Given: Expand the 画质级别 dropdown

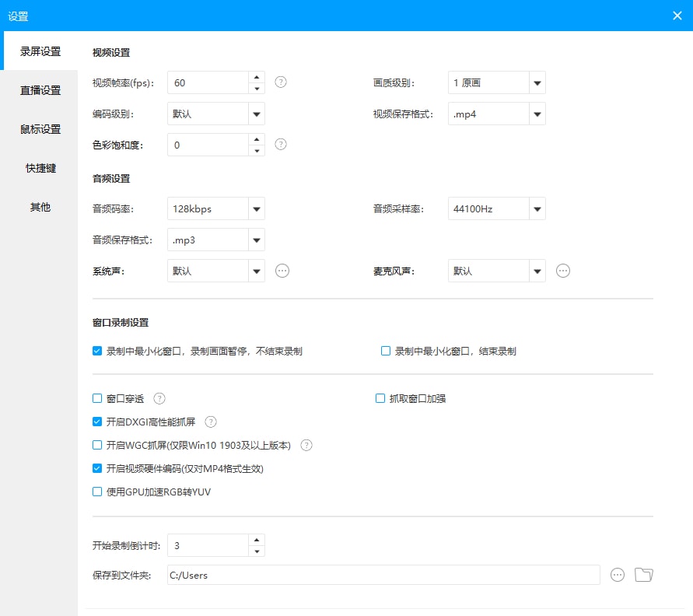Looking at the screenshot, I should (x=537, y=82).
